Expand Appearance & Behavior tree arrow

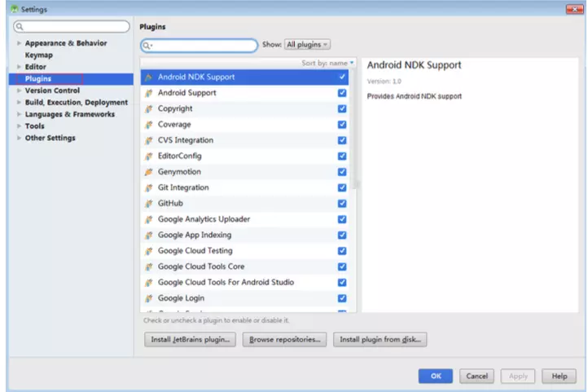(19, 43)
